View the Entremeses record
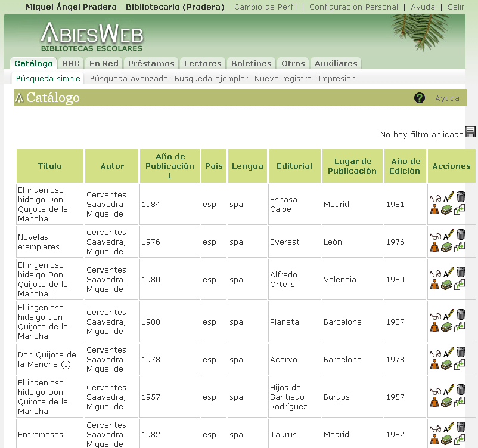The image size is (478, 448). pos(436,429)
